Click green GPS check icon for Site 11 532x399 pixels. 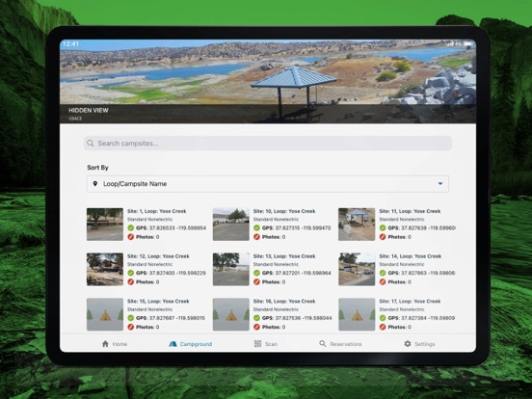coord(383,228)
